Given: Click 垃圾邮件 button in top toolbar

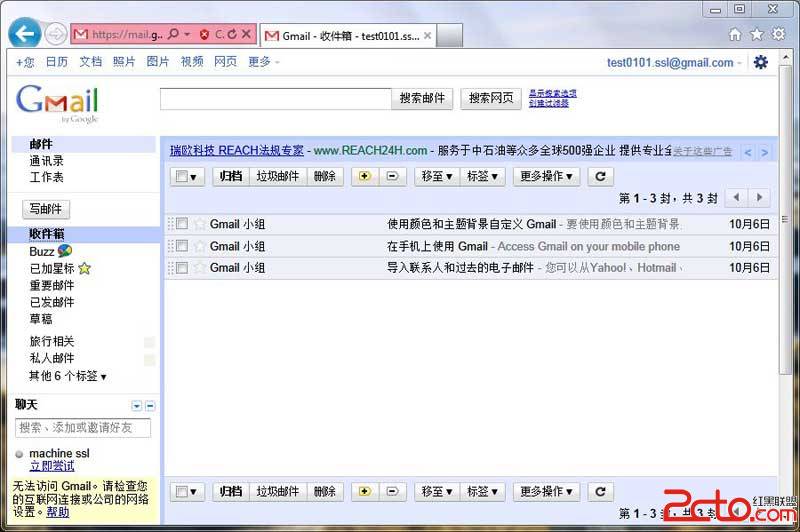Looking at the screenshot, I should coord(278,176).
